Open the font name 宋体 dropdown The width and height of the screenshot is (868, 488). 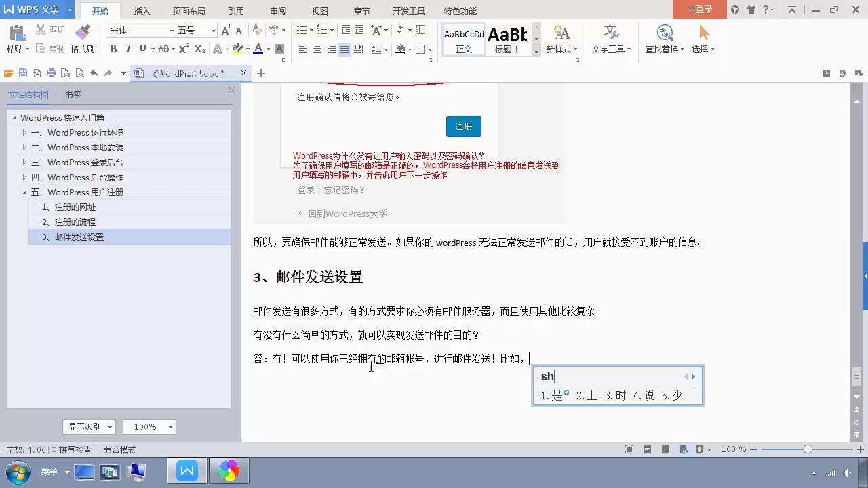[x=172, y=30]
